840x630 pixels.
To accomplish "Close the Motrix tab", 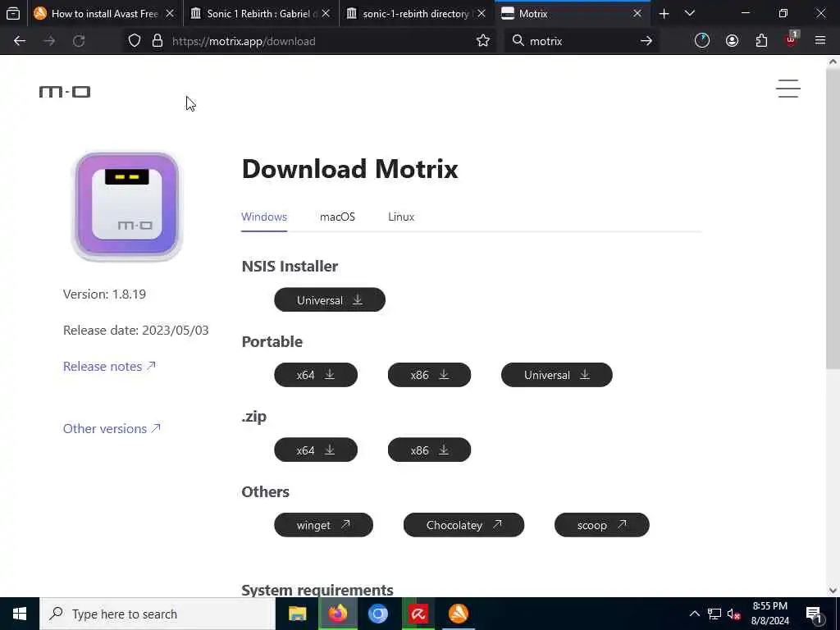I will point(637,13).
